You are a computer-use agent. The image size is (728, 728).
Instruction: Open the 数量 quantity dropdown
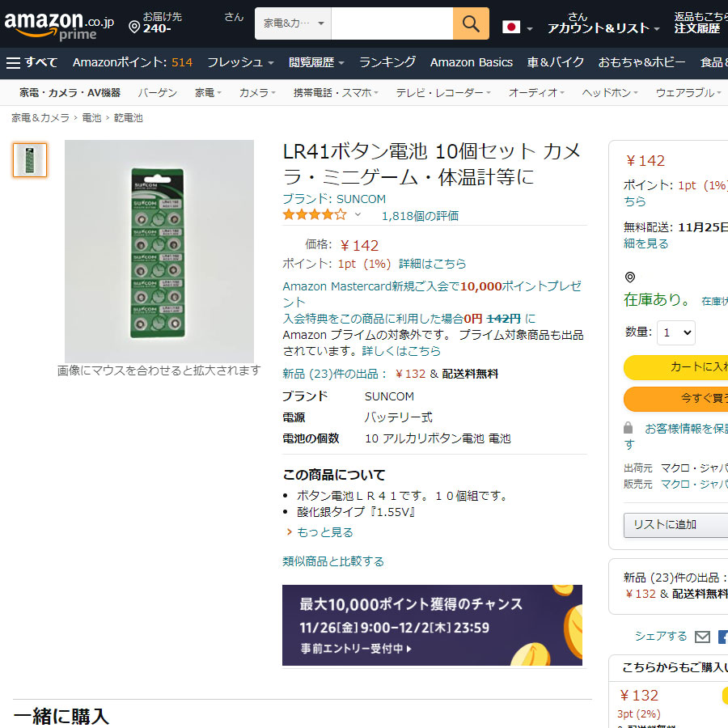(x=675, y=332)
